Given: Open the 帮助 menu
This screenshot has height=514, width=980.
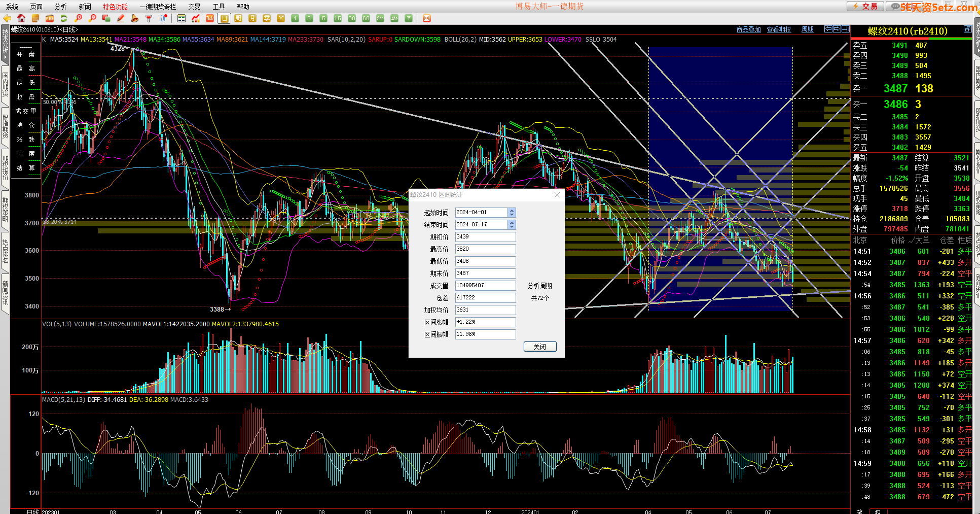Looking at the screenshot, I should 243,7.
